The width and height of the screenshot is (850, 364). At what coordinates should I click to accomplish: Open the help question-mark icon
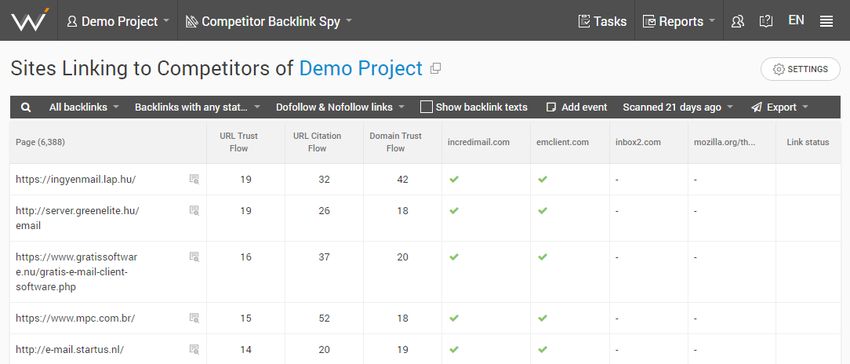click(766, 21)
